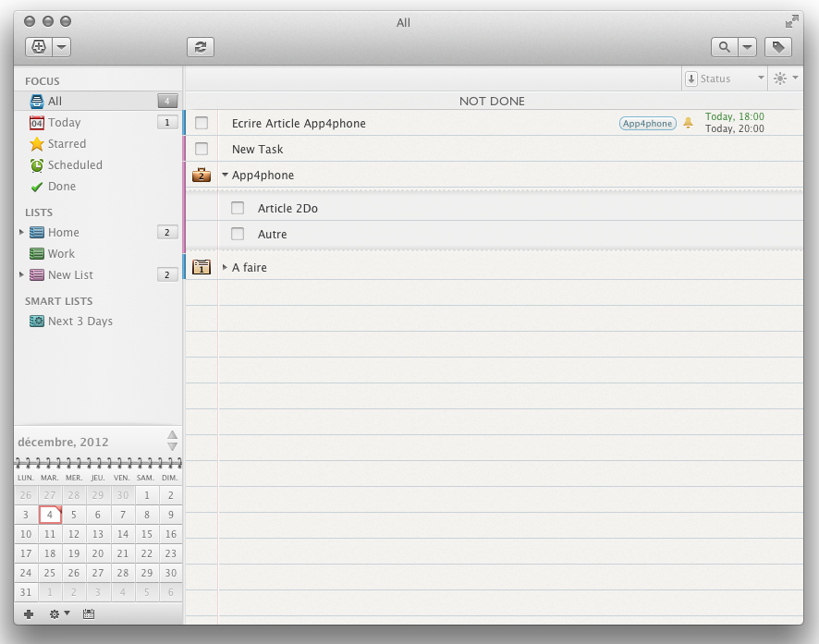This screenshot has width=819, height=644.
Task: Expand the Home list in sidebar
Action: (x=21, y=232)
